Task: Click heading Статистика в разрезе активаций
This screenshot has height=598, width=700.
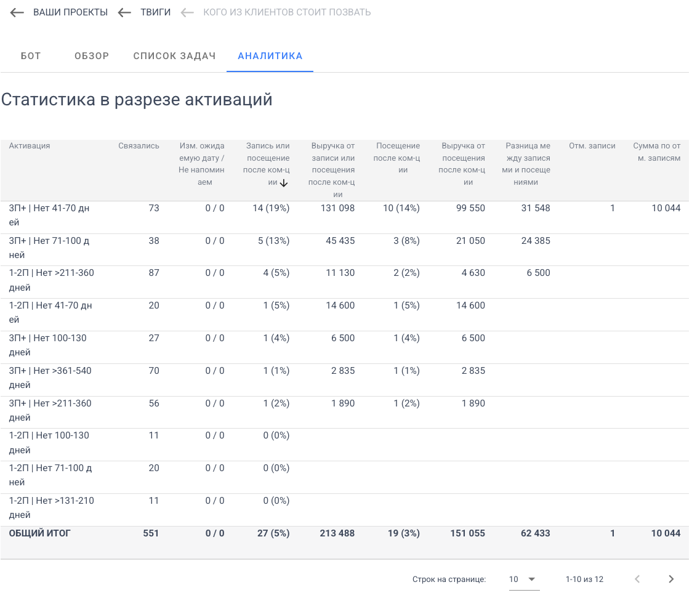Action: (x=137, y=100)
